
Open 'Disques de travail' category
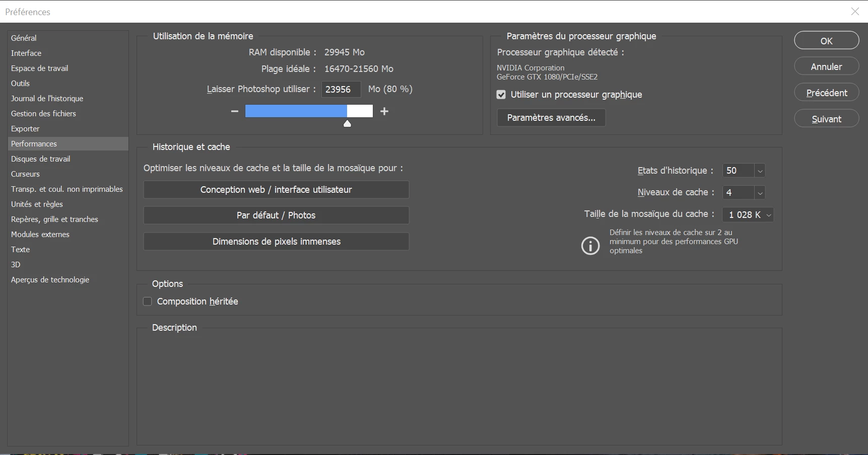(x=68, y=159)
